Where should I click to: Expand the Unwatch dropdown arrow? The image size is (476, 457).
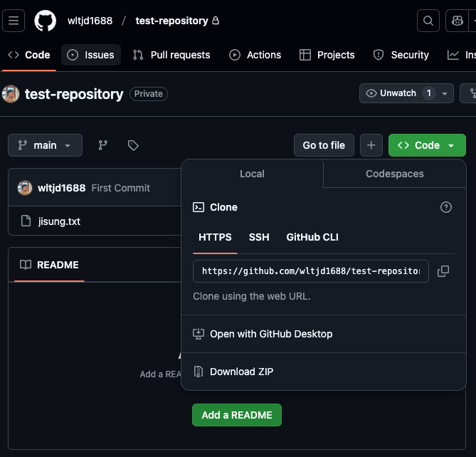pyautogui.click(x=445, y=93)
